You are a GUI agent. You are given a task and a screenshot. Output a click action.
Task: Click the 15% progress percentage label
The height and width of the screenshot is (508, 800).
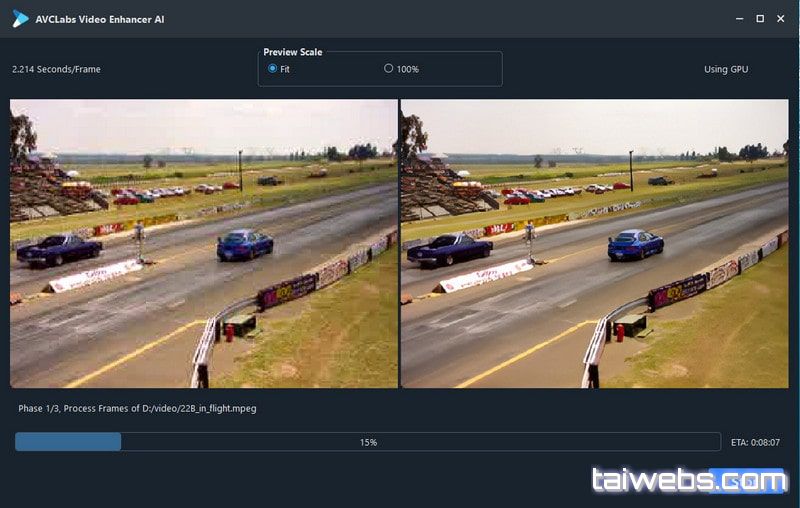pos(368,442)
